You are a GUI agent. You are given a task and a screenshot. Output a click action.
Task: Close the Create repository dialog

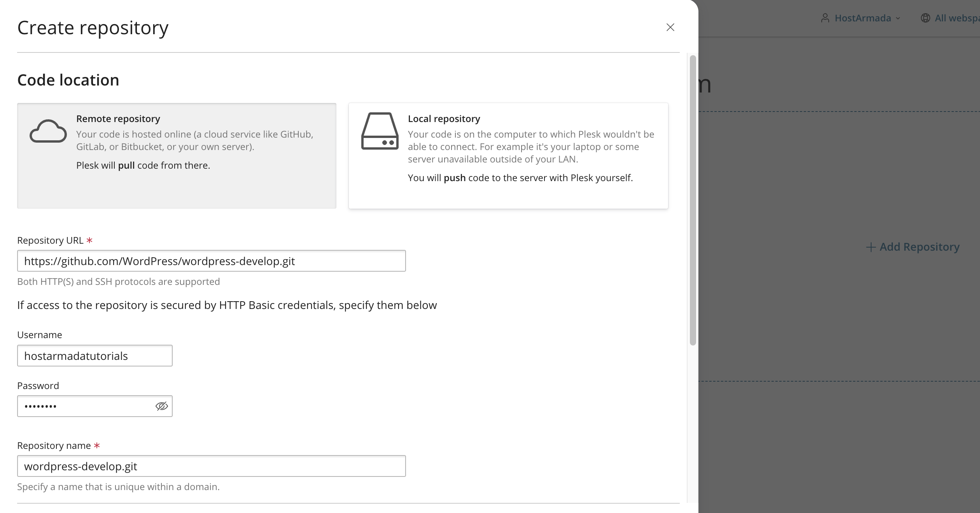(670, 27)
